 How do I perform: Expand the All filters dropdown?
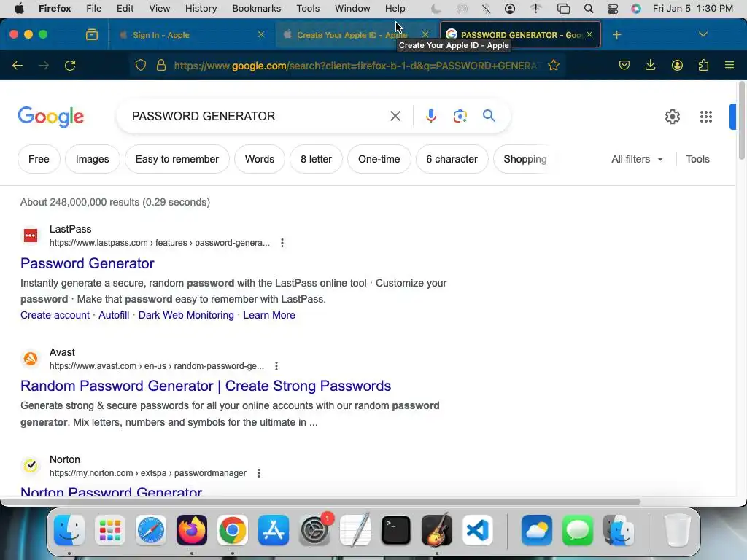click(637, 159)
